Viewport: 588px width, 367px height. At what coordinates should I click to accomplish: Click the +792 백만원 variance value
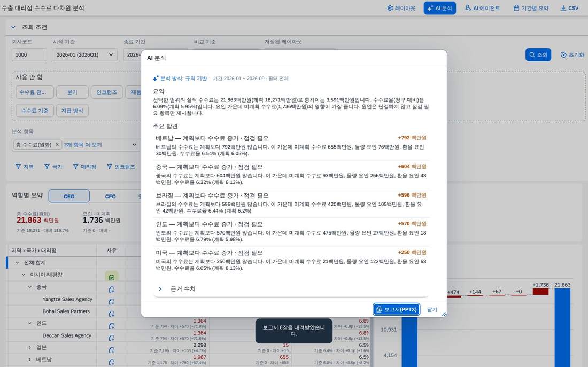(x=412, y=138)
